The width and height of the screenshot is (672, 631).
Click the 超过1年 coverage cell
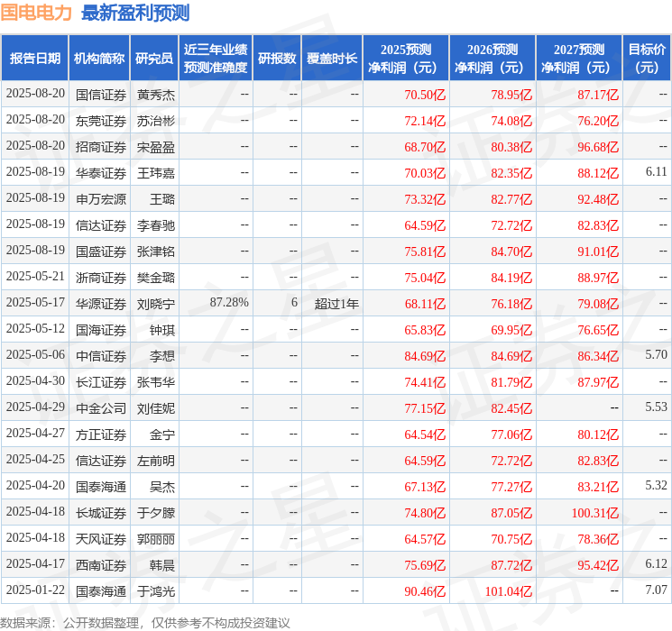(336, 304)
